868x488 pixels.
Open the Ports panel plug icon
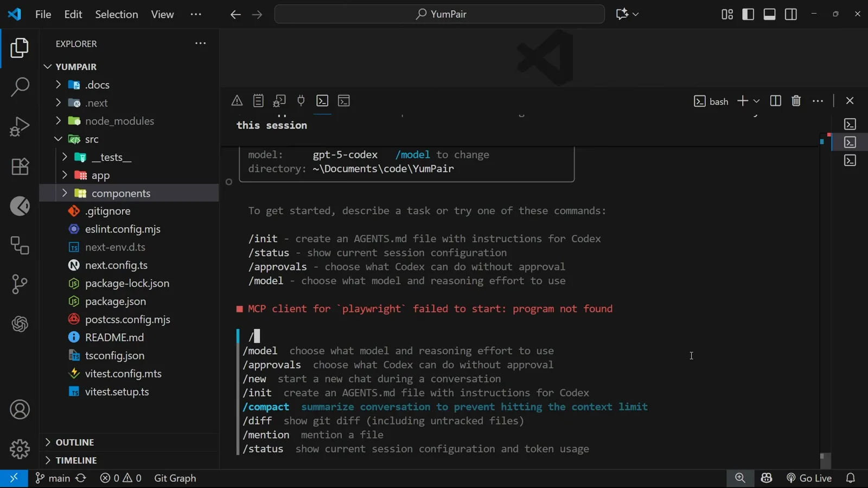301,101
